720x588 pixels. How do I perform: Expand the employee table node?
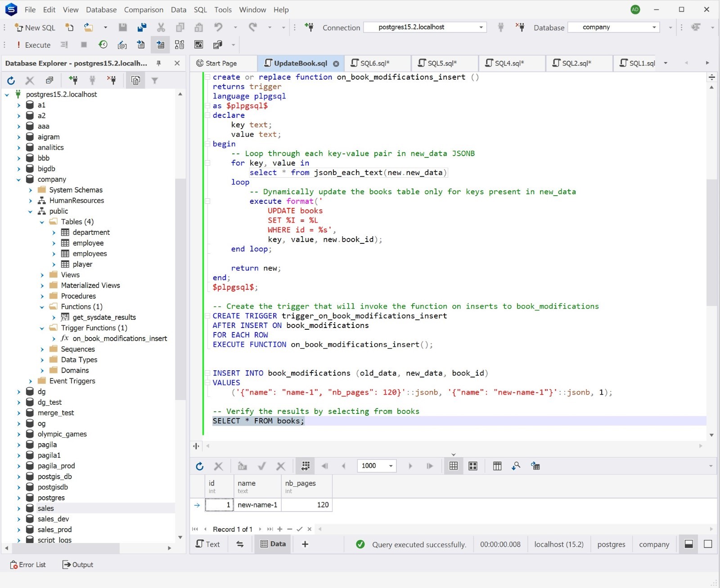(x=54, y=243)
